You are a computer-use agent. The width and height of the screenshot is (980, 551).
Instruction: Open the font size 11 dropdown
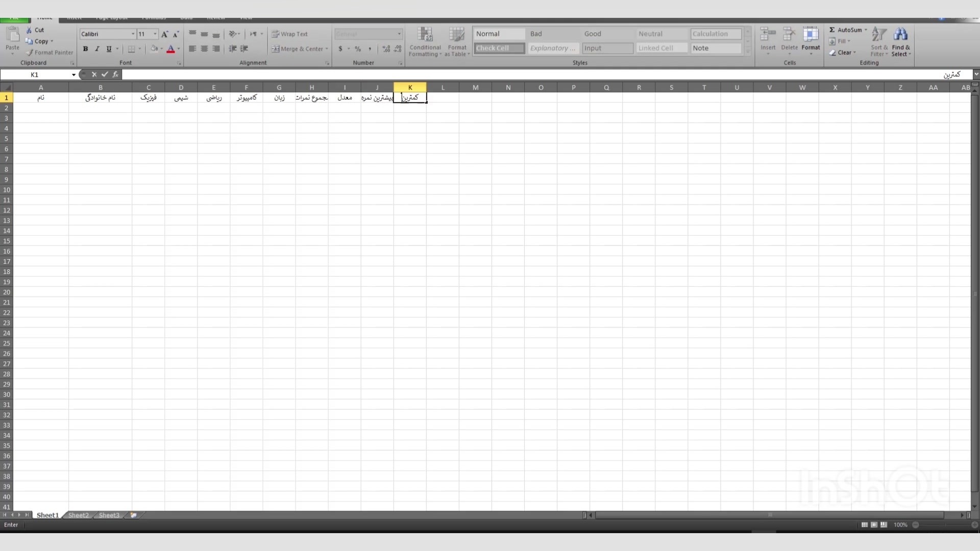point(155,34)
